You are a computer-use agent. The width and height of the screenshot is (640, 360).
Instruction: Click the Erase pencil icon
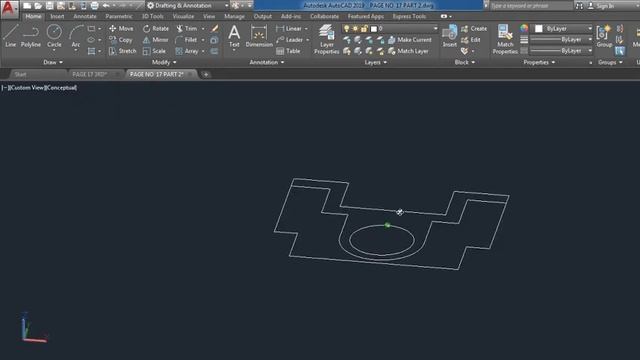(214, 29)
